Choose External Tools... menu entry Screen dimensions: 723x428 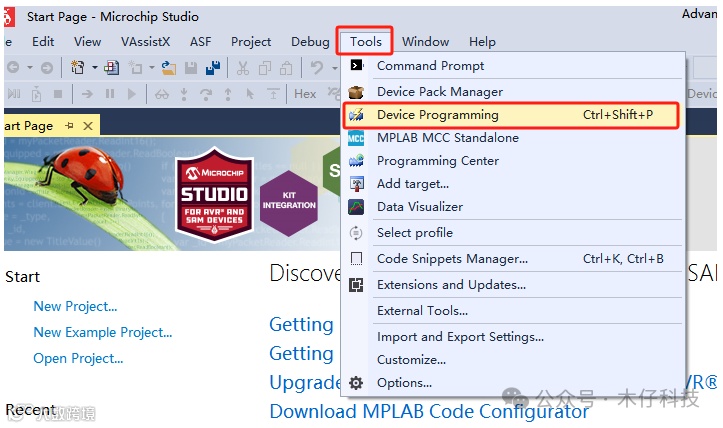tap(513, 310)
